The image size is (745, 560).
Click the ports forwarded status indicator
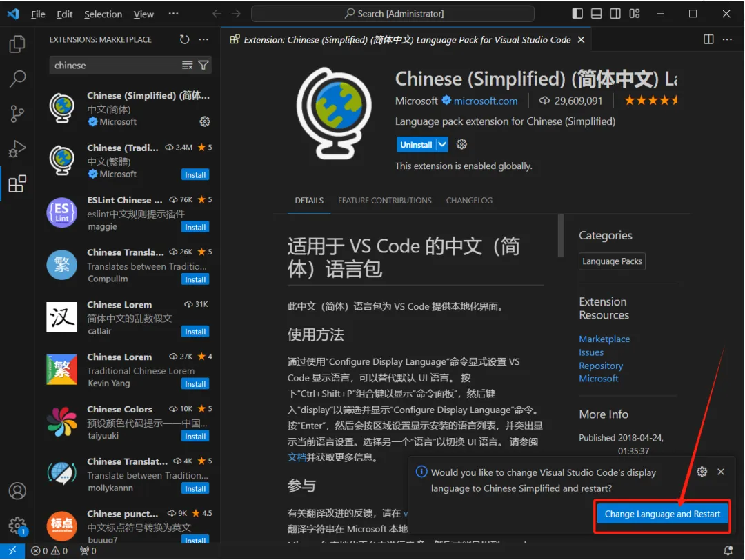(88, 551)
